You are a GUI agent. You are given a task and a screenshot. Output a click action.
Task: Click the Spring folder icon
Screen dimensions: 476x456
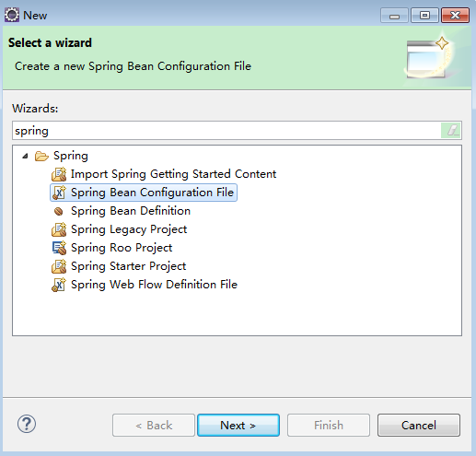point(41,156)
